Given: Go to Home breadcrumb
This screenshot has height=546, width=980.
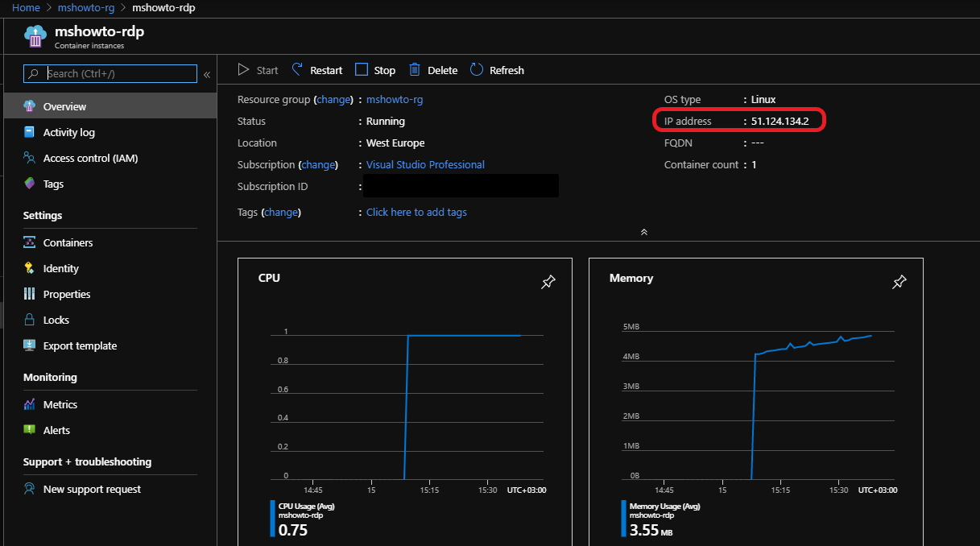Looking at the screenshot, I should click(x=27, y=7).
